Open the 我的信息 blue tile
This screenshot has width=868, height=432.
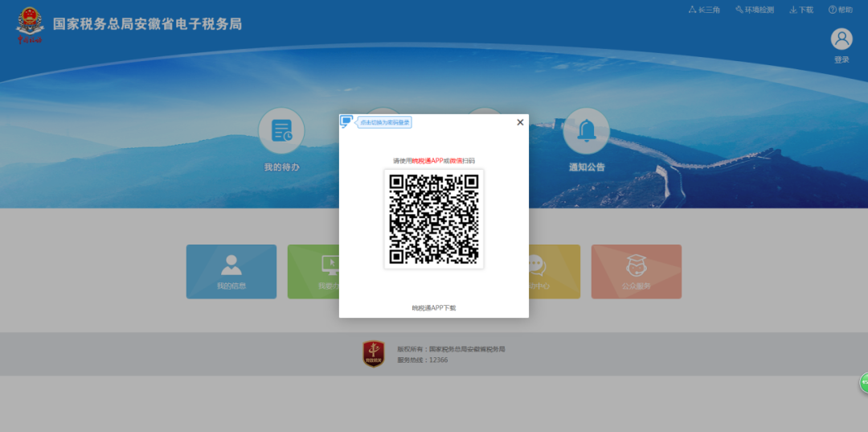(x=231, y=272)
